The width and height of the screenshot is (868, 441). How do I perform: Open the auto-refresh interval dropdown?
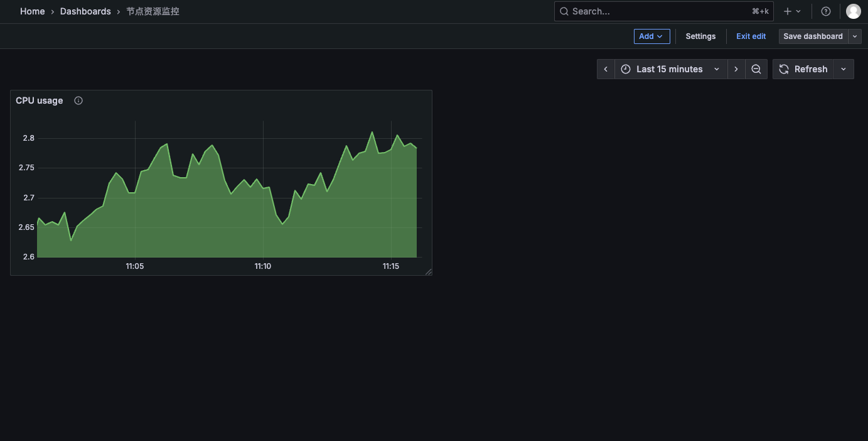point(843,69)
